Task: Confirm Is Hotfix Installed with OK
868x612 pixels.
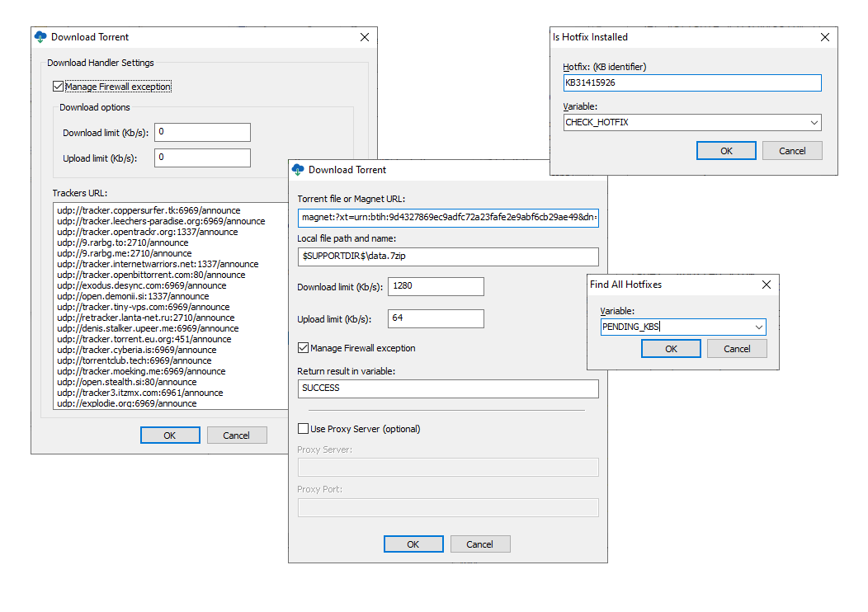Action: coord(726,151)
